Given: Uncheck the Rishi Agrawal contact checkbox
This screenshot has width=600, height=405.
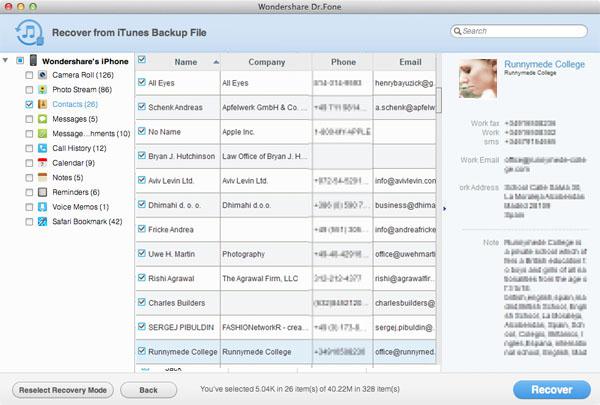Looking at the screenshot, I should coord(142,278).
